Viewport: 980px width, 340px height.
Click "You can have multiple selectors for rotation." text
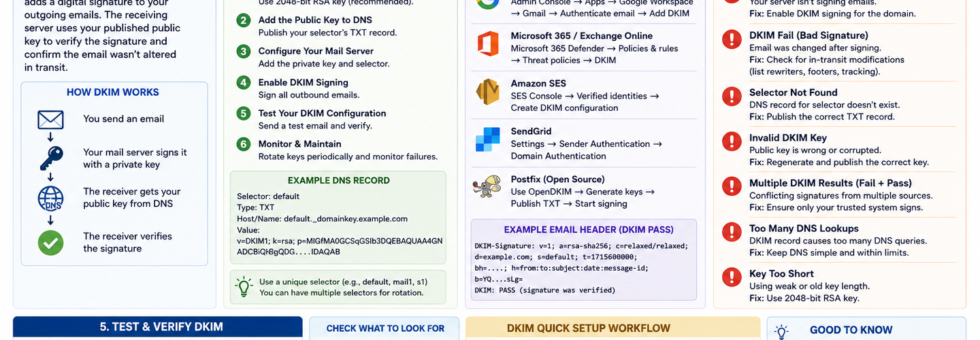pyautogui.click(x=341, y=293)
